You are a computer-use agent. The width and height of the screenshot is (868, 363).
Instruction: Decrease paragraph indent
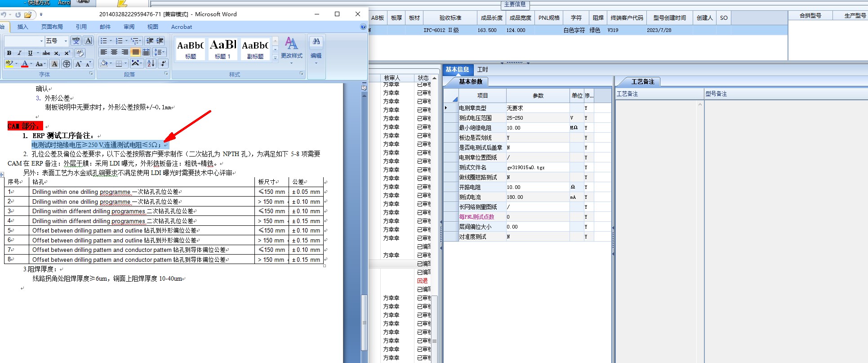tap(150, 41)
